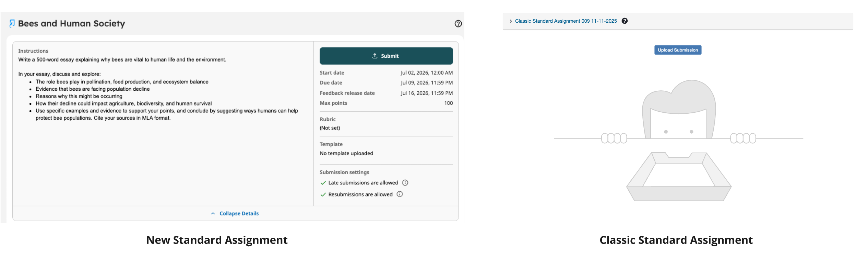Click the New Standard Assignment caption
This screenshot has width=868, height=258.
pos(217,240)
